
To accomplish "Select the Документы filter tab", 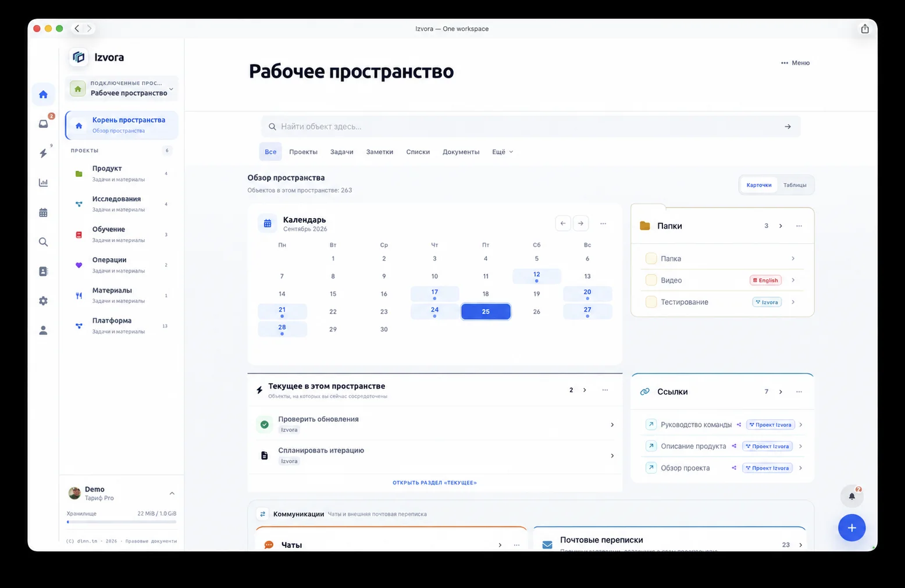I will pos(461,152).
